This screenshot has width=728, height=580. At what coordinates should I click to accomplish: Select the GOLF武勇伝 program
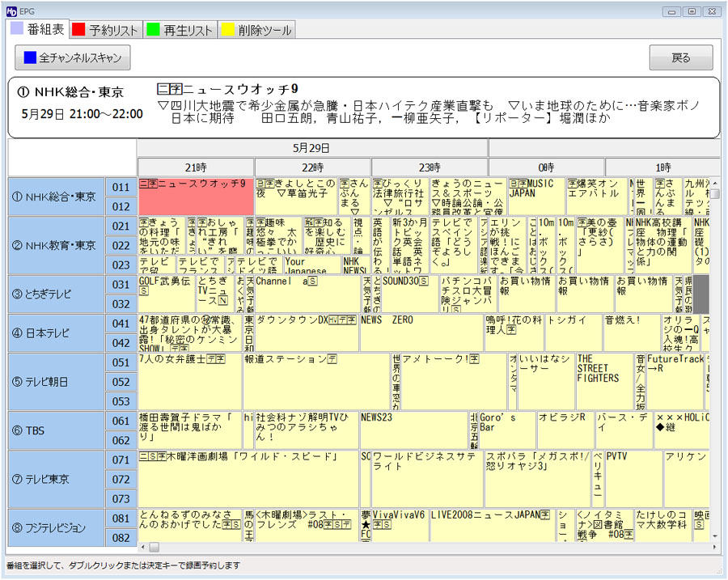(166, 294)
